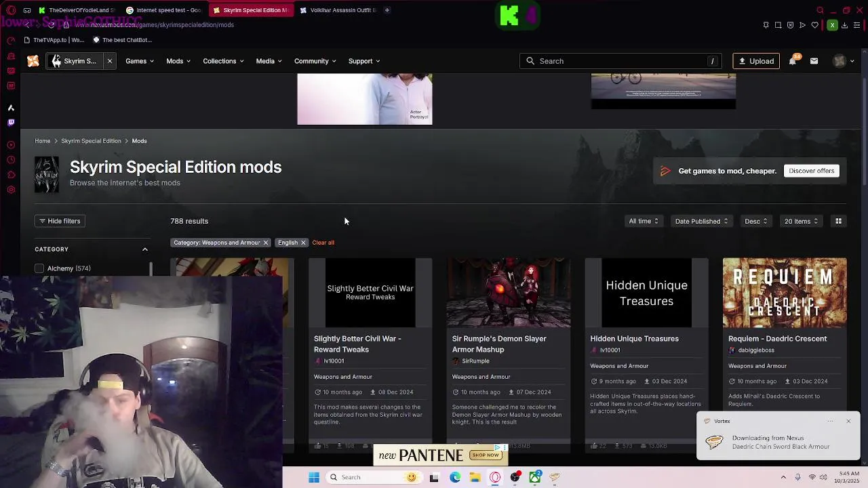Screen dimensions: 868x488
Task: Open the Opera menu logo
Action: point(11,10)
